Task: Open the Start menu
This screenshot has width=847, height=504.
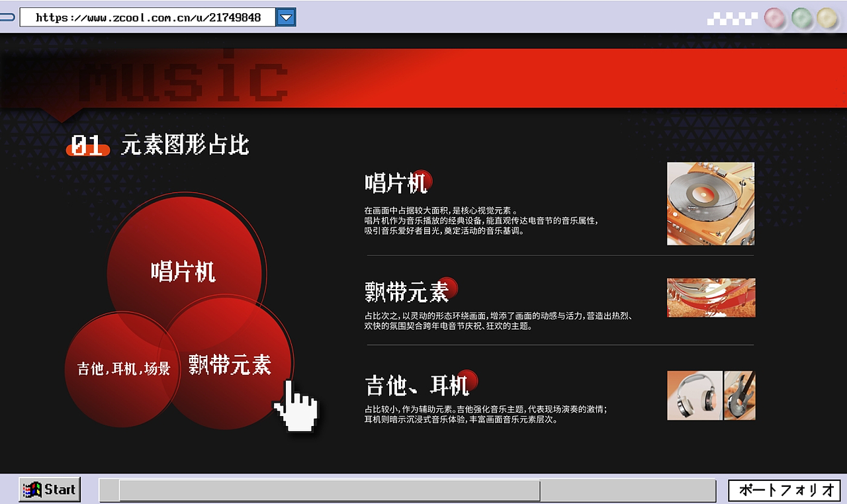Action: pos(50,489)
